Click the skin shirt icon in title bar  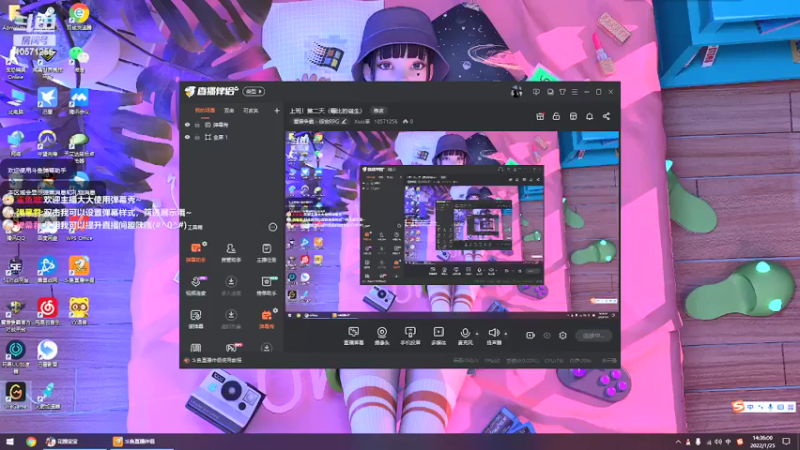[x=562, y=92]
